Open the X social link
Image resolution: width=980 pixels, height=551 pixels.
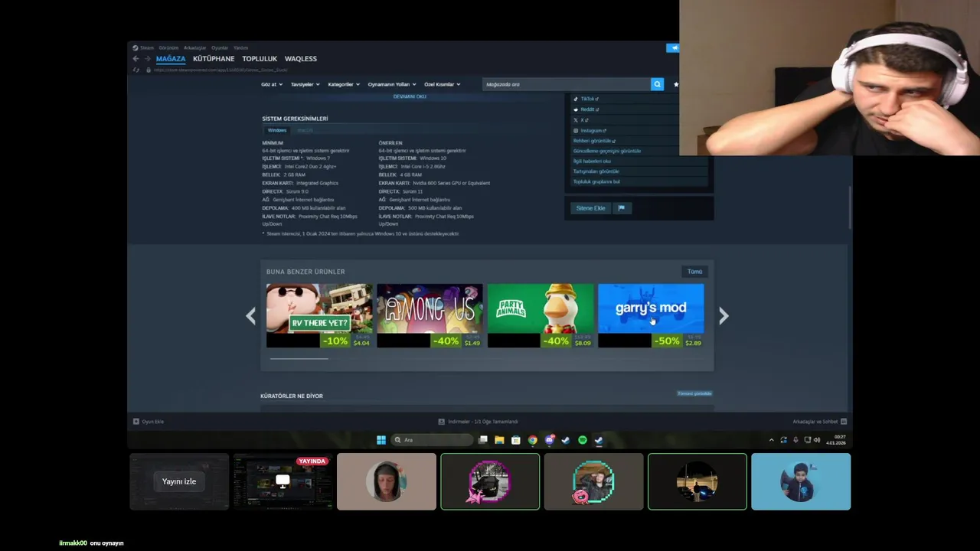pos(581,120)
